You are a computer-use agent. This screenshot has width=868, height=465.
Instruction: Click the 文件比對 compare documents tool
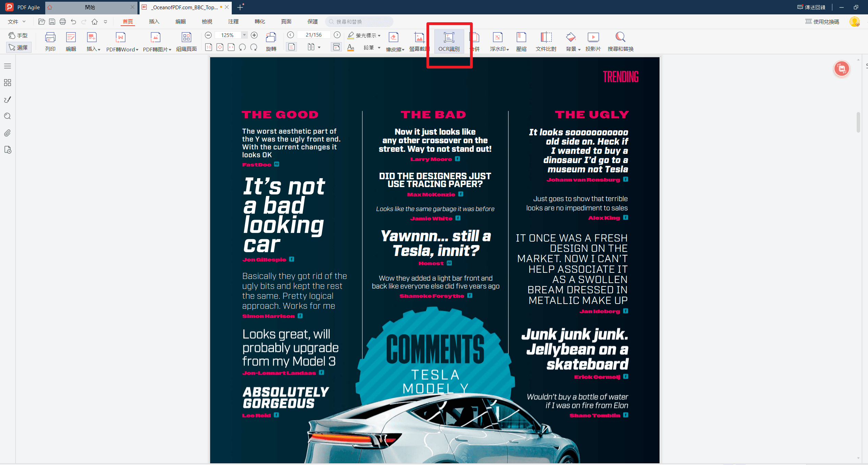tap(546, 42)
